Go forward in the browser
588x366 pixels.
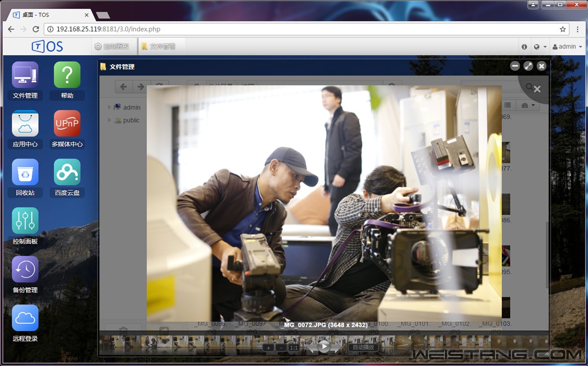point(24,29)
